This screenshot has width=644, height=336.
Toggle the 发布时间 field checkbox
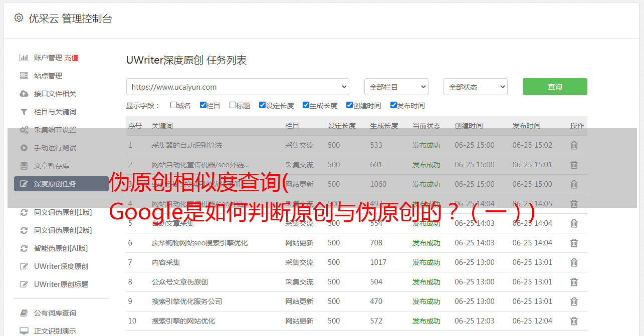click(393, 105)
